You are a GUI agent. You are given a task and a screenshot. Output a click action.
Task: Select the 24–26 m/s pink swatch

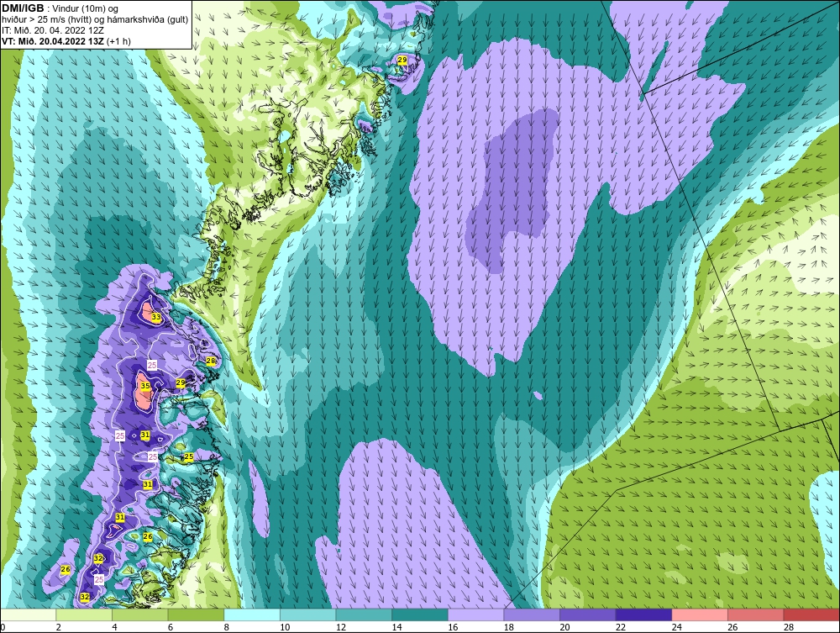[700, 615]
